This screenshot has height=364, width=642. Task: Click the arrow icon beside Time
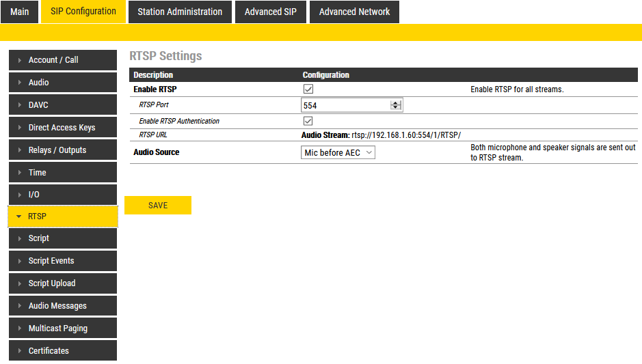[19, 173]
